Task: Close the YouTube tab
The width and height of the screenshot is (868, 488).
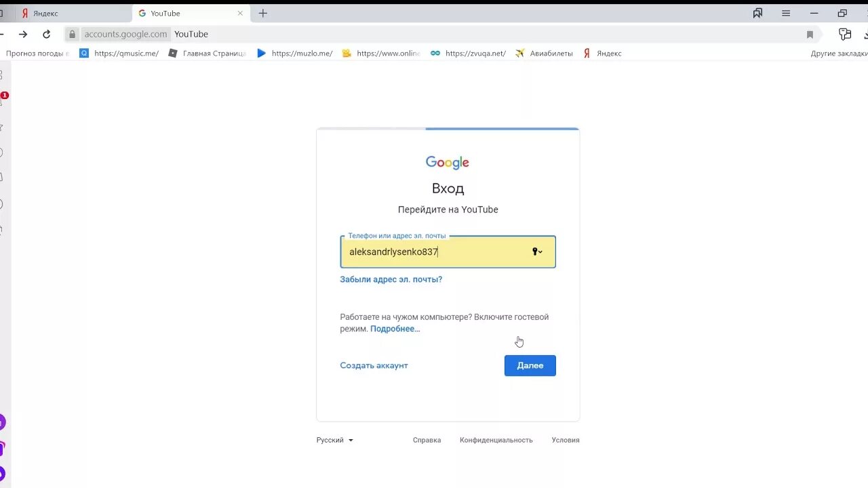Action: pyautogui.click(x=240, y=13)
